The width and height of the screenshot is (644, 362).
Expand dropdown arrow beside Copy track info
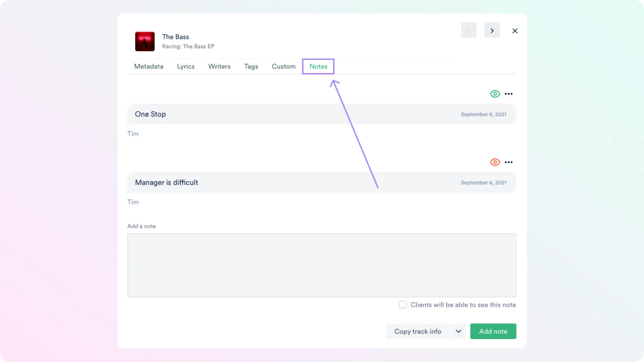[458, 331]
